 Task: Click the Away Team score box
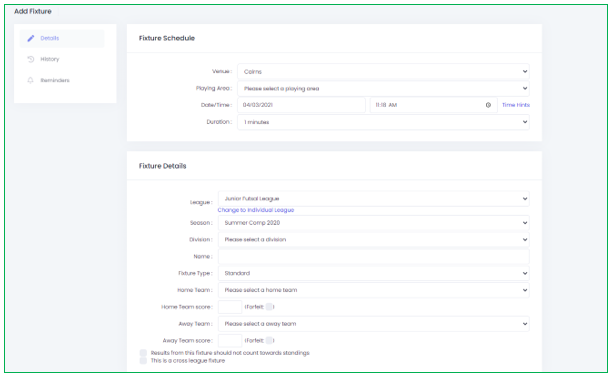pos(230,341)
